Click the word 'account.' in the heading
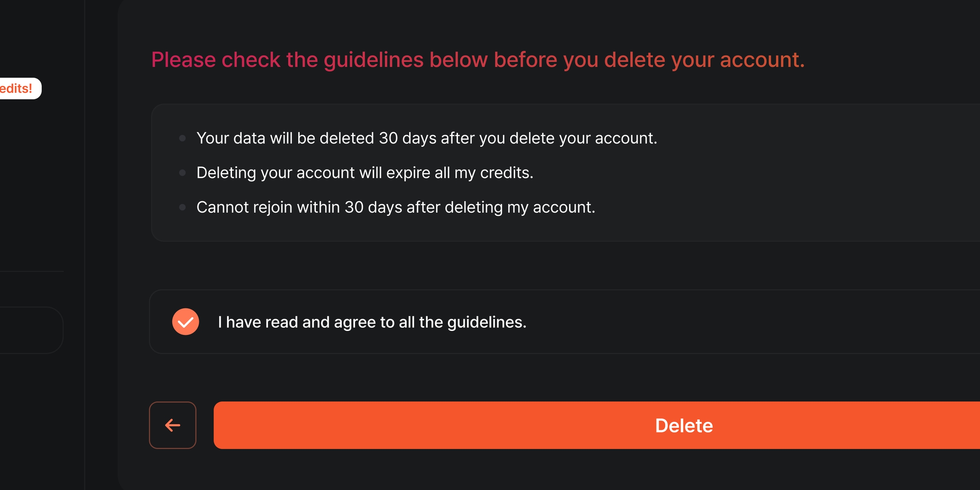Viewport: 980px width, 490px height. pyautogui.click(x=762, y=60)
